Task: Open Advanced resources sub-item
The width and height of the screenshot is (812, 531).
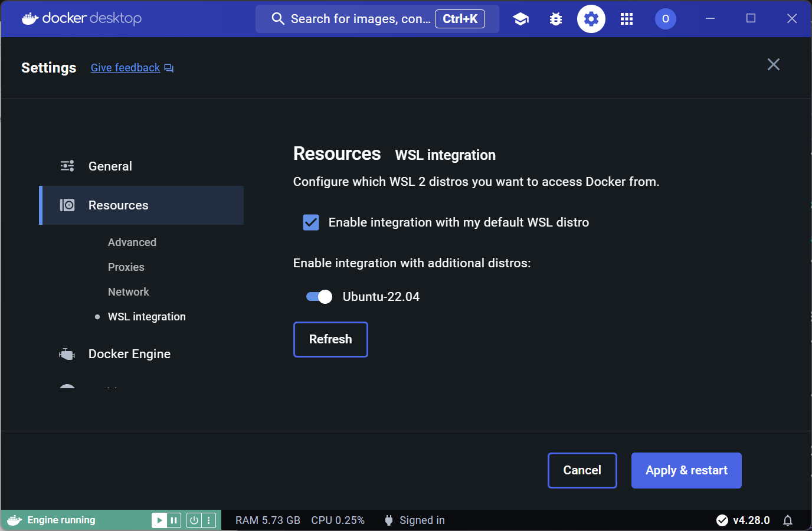Action: point(132,242)
